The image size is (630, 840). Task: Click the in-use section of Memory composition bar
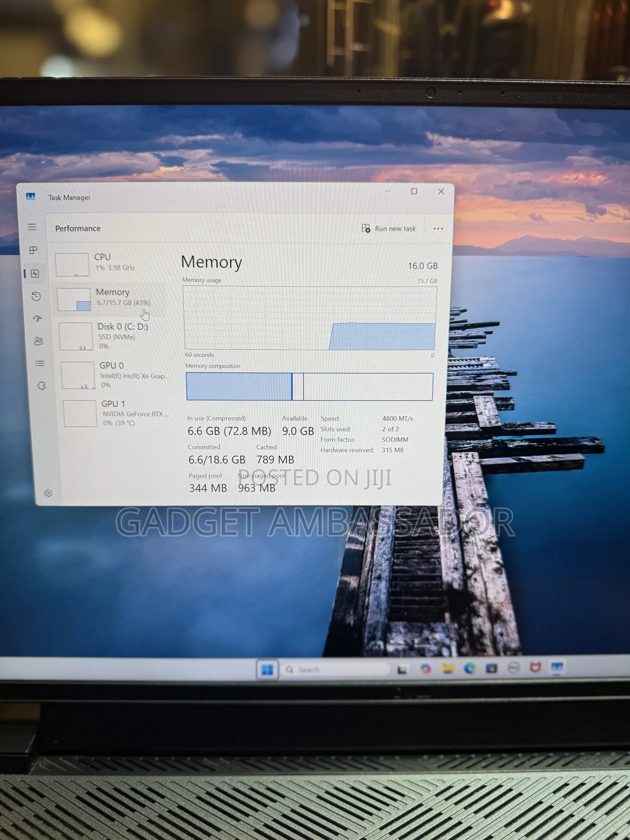click(239, 387)
